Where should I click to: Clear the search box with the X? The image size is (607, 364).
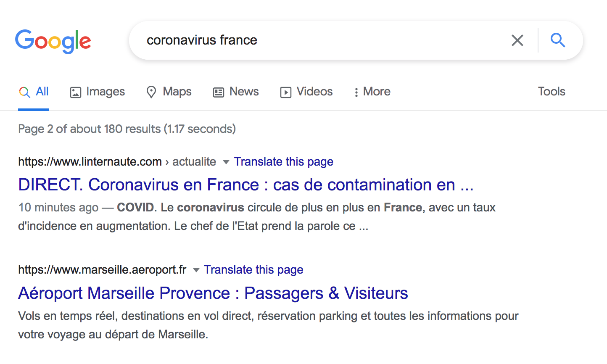point(517,40)
